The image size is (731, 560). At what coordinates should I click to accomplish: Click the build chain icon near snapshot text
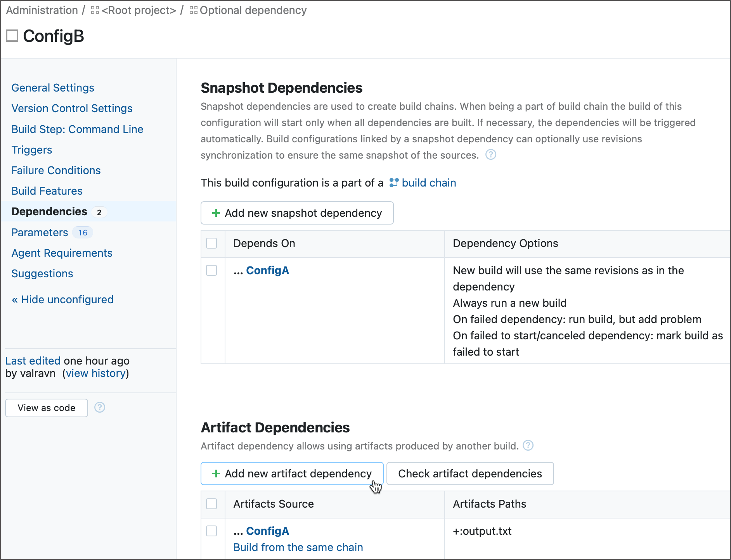pos(393,183)
